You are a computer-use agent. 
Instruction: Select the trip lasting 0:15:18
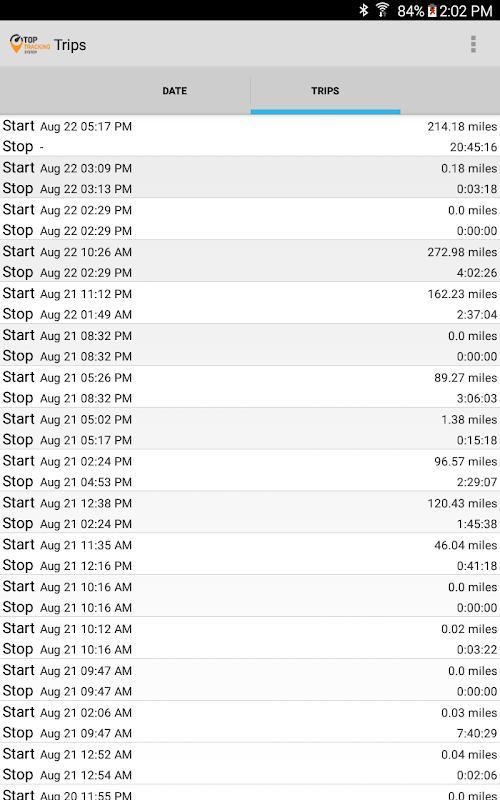pyautogui.click(x=250, y=429)
